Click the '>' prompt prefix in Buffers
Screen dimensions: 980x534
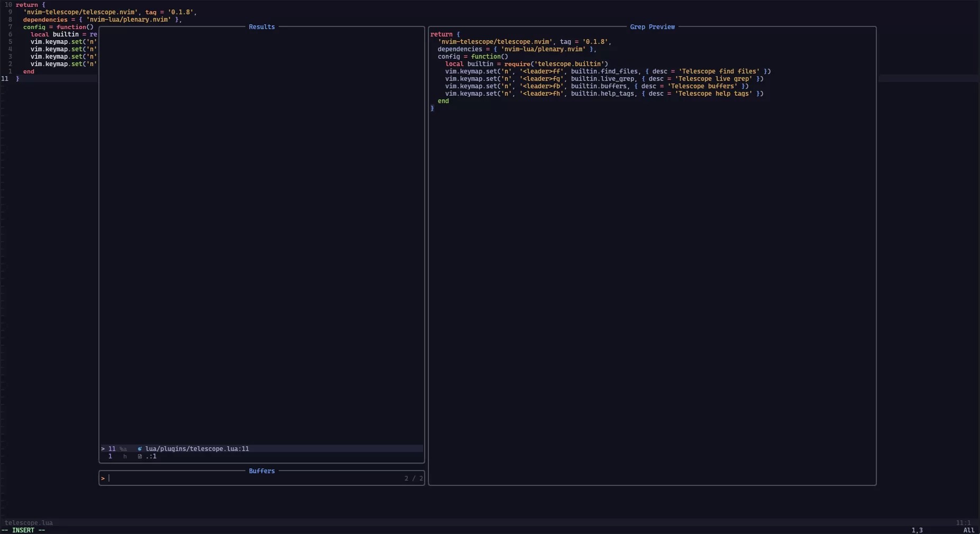103,478
